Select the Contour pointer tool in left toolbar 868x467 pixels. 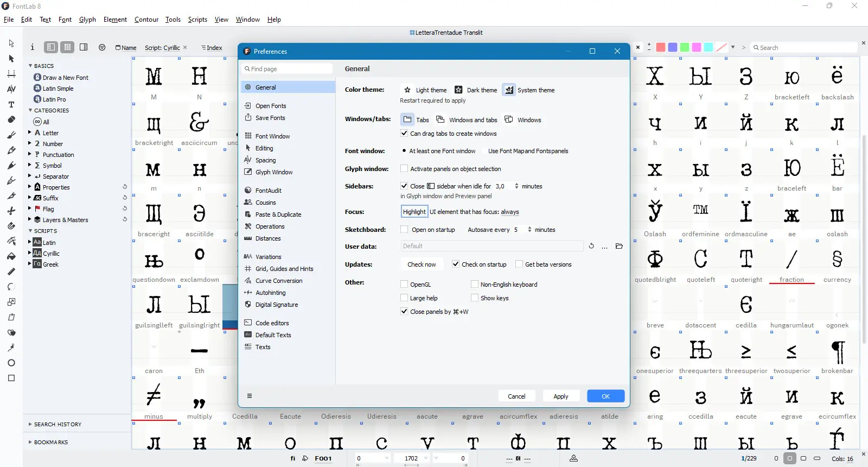11,43
